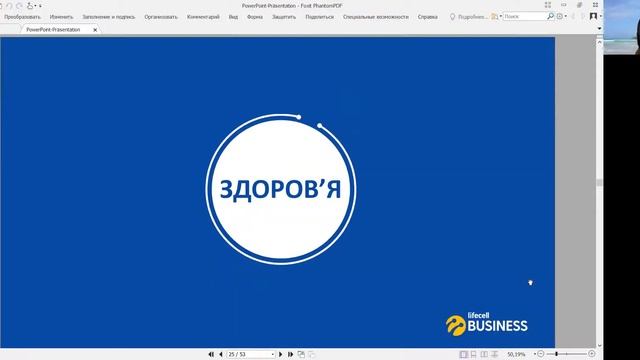The height and width of the screenshot is (360, 640).
Task: Switch to continuous facing view mode
Action: tap(494, 354)
